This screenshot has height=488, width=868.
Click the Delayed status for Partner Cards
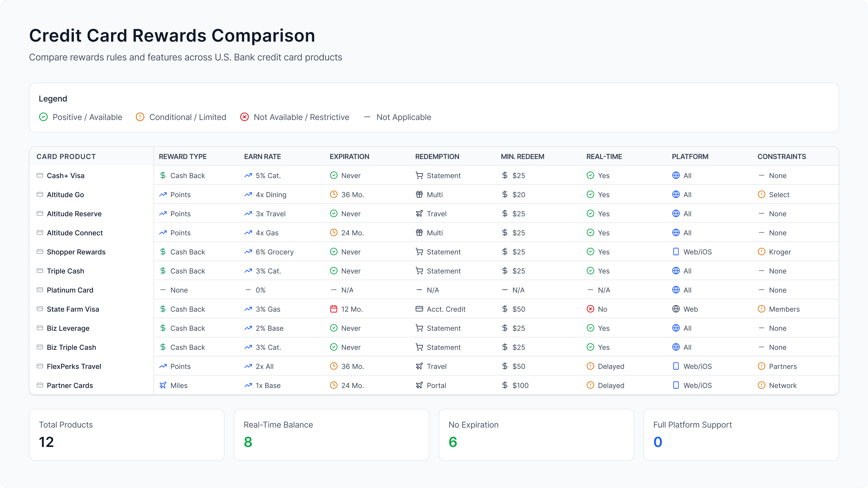[x=610, y=385]
